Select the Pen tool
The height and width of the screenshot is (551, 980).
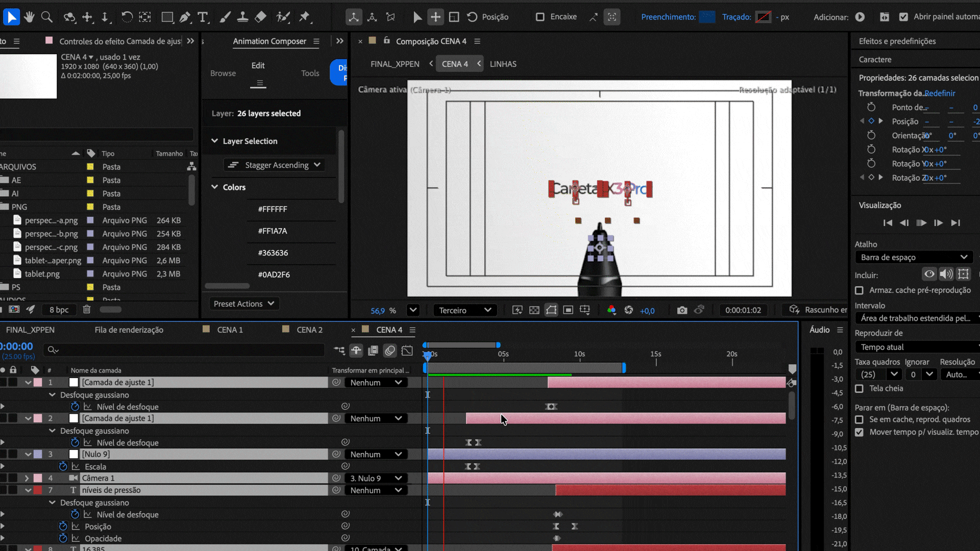tap(185, 17)
